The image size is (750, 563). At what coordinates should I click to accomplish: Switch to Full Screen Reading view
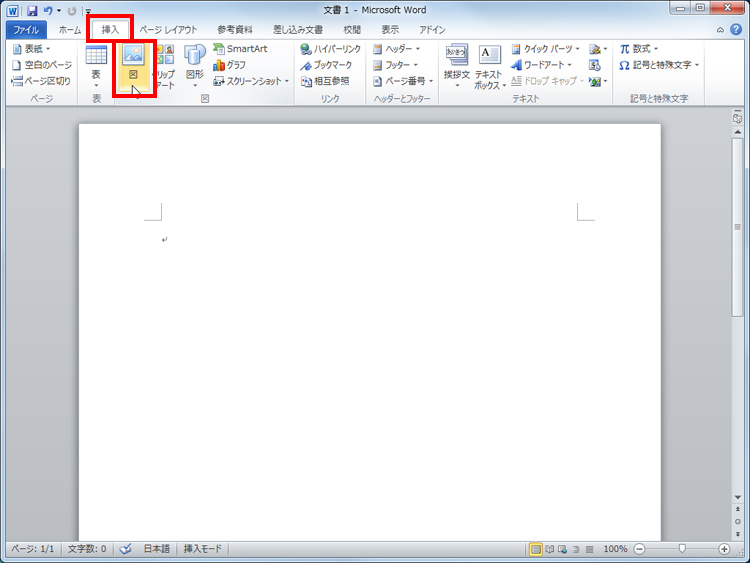tap(550, 549)
